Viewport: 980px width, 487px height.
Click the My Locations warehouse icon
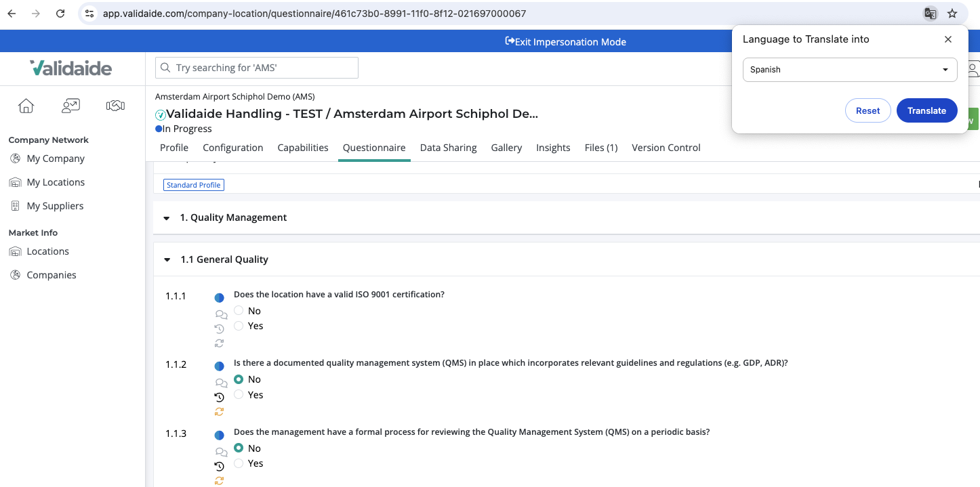click(x=15, y=182)
